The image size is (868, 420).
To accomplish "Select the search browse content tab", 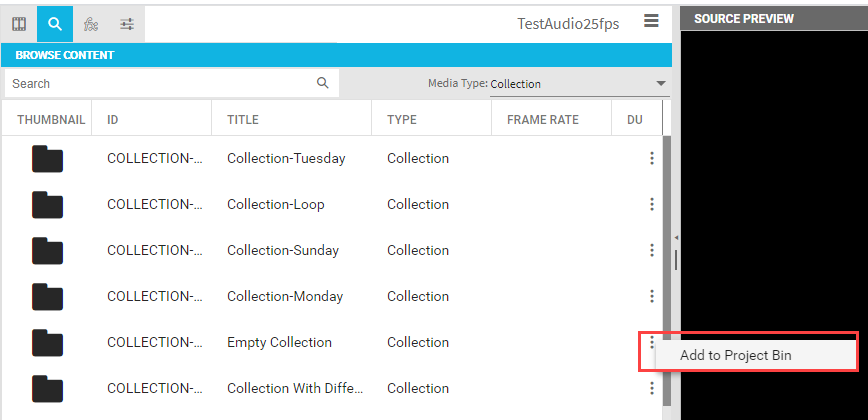I will [55, 24].
